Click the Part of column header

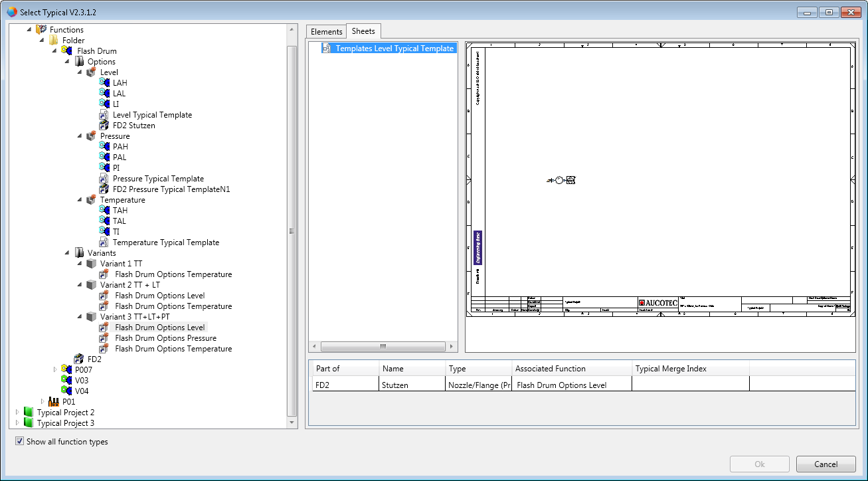[345, 369]
